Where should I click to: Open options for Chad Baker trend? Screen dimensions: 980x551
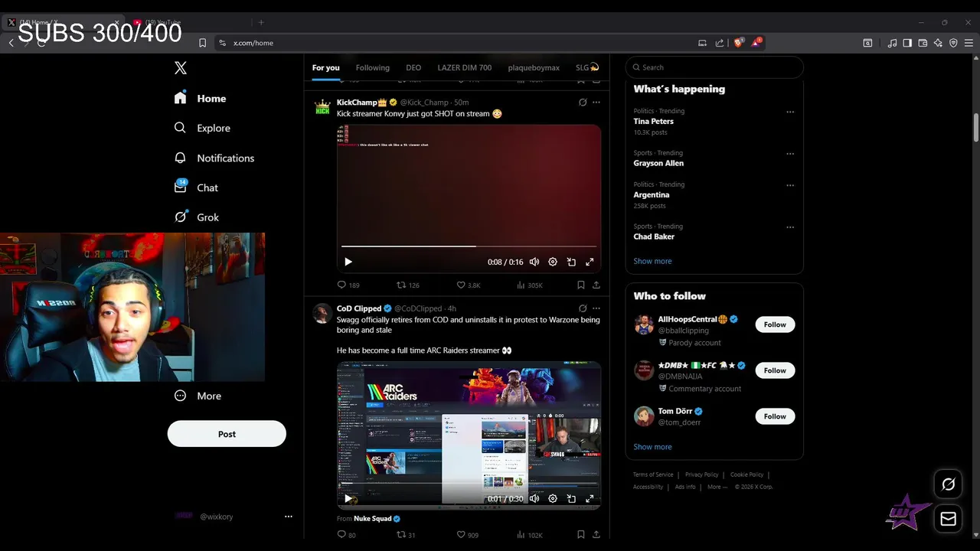790,227
